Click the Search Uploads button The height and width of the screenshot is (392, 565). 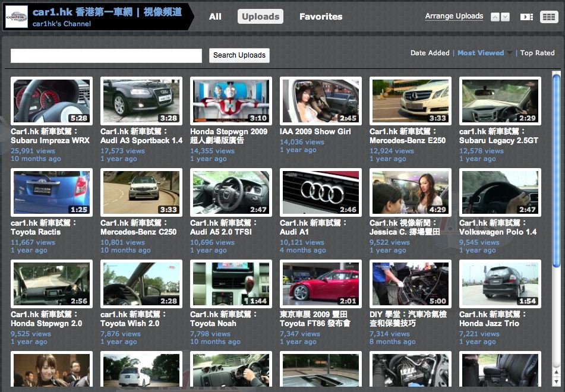click(x=239, y=55)
